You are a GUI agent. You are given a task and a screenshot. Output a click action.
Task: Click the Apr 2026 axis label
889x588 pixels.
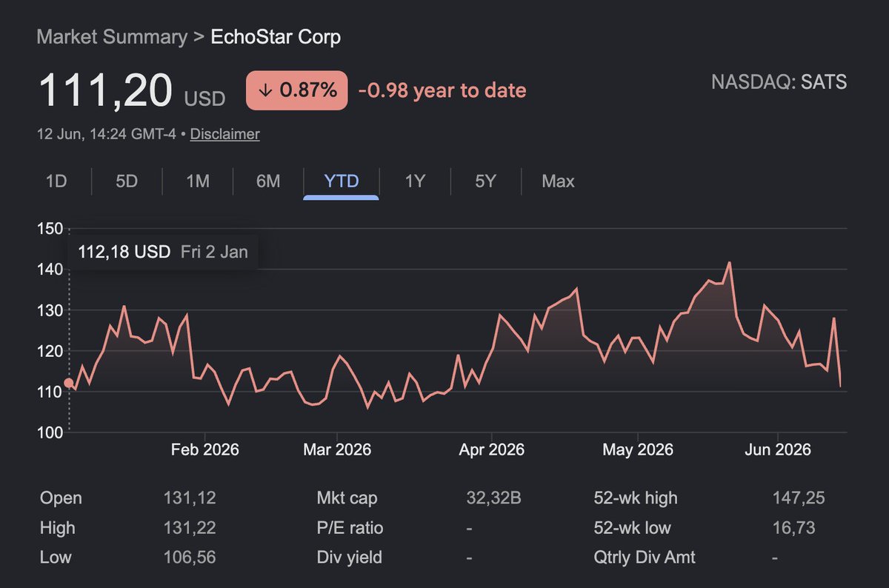(x=492, y=450)
